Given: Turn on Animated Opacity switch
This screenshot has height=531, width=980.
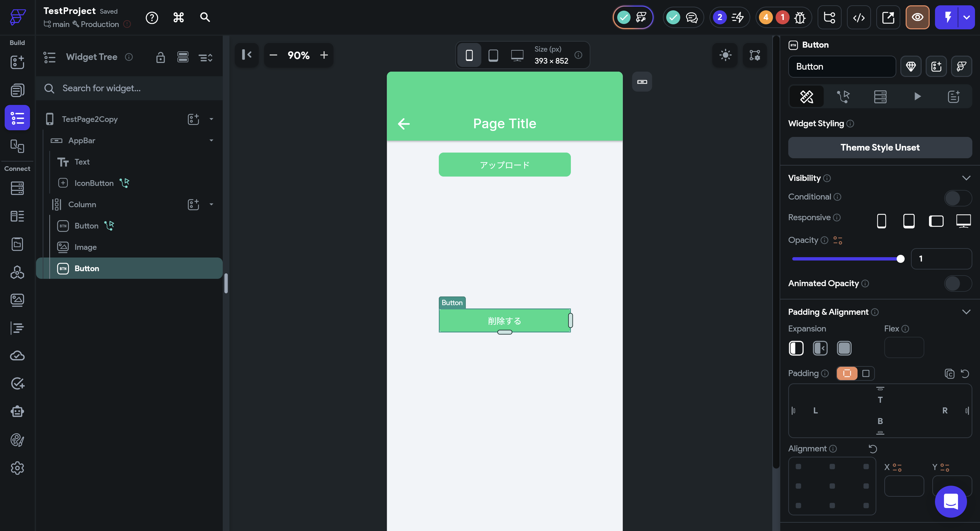Looking at the screenshot, I should (x=957, y=283).
